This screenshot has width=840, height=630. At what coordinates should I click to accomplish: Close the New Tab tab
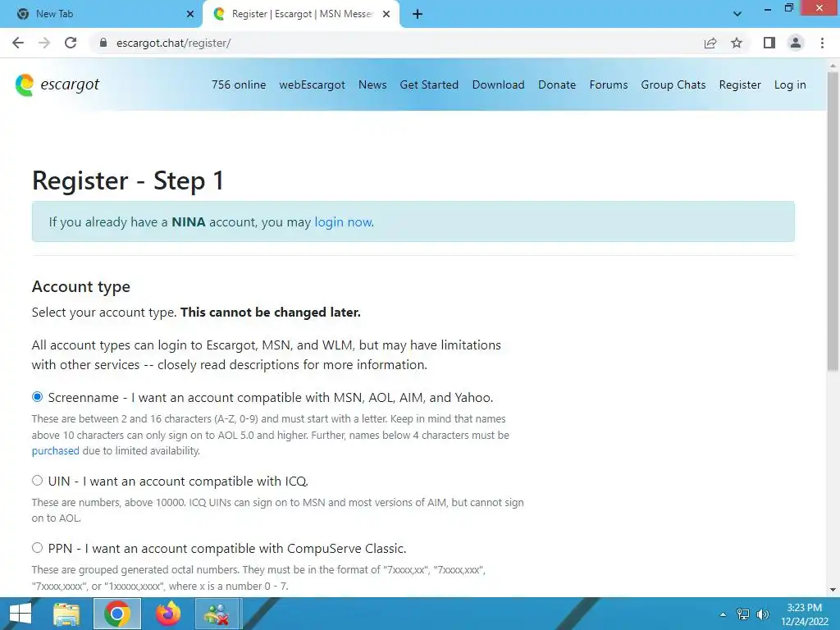point(190,15)
